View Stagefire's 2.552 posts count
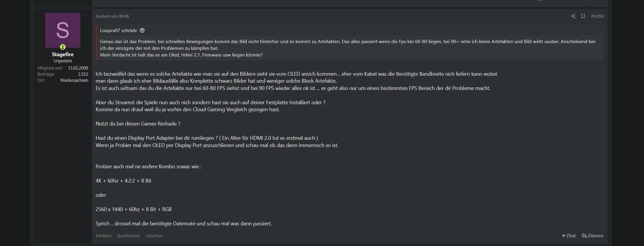 83,74
